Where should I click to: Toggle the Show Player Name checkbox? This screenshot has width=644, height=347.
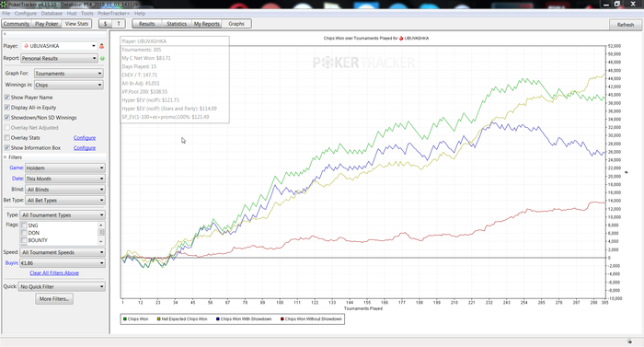7,98
